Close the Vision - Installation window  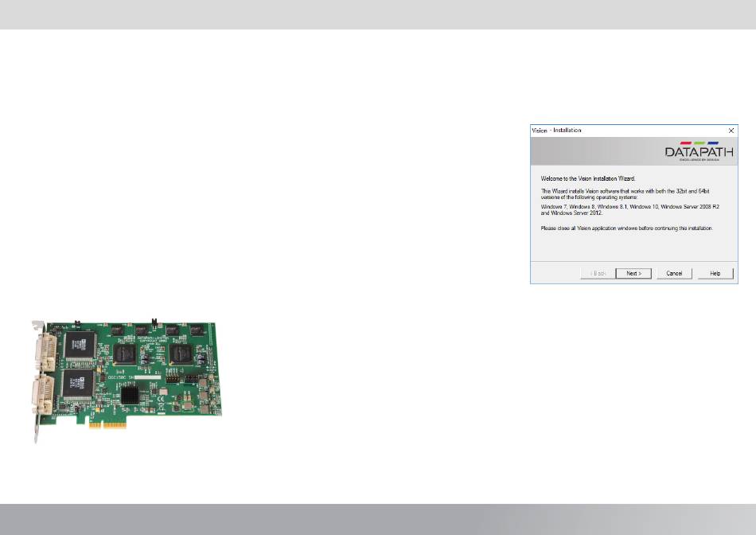click(x=731, y=131)
